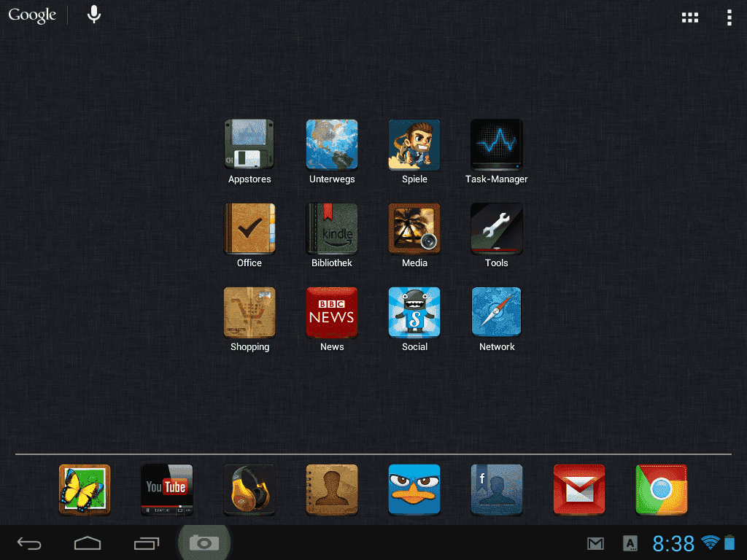The width and height of the screenshot is (747, 560).
Task: Open the Unterwegs globe folder
Action: point(332,144)
